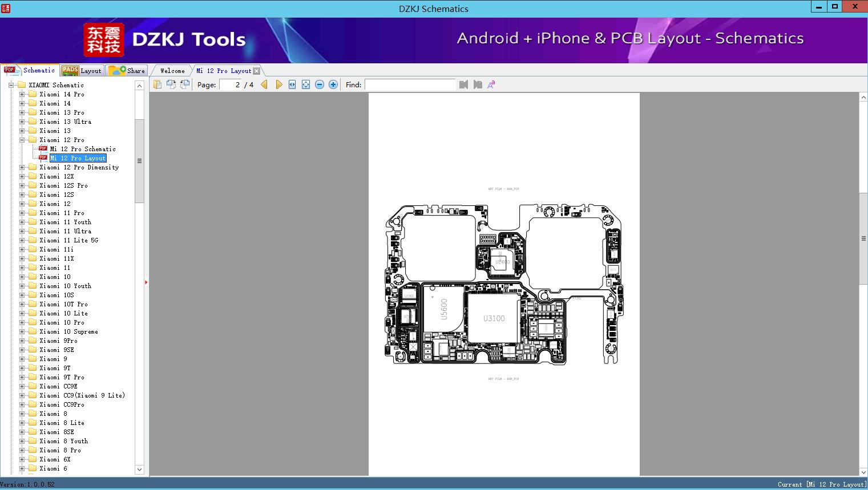The height and width of the screenshot is (490, 868).
Task: Select the Xiaomi 10 Supreme tree item
Action: (x=69, y=331)
